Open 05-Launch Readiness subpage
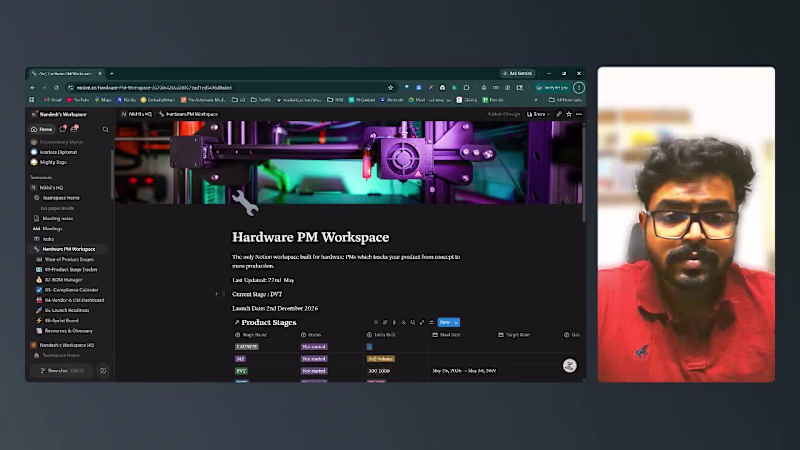 63,310
